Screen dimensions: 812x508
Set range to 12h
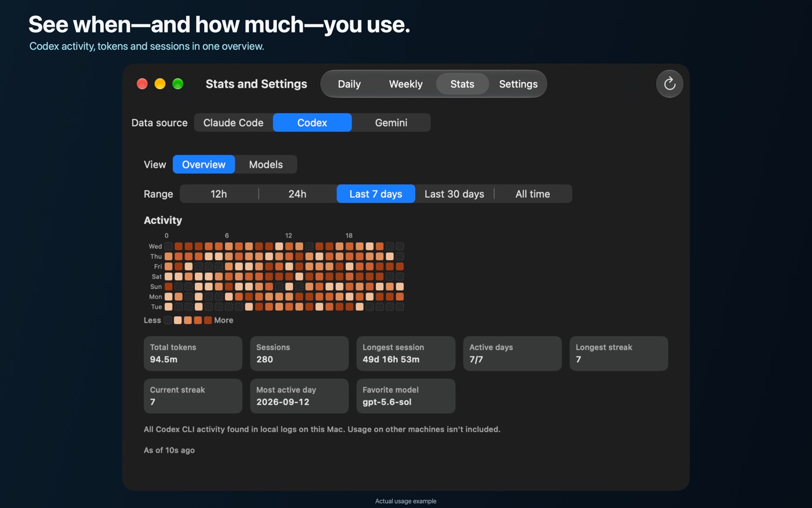219,194
